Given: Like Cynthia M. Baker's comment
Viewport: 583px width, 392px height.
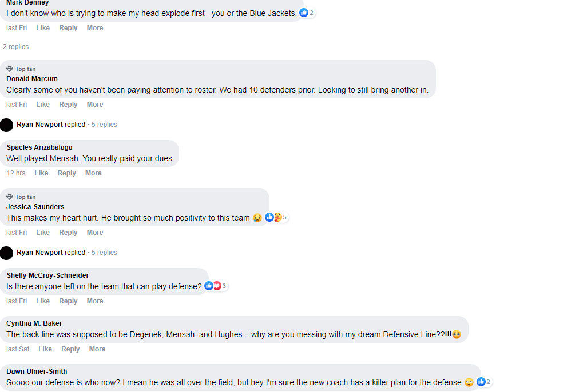Looking at the screenshot, I should point(45,349).
